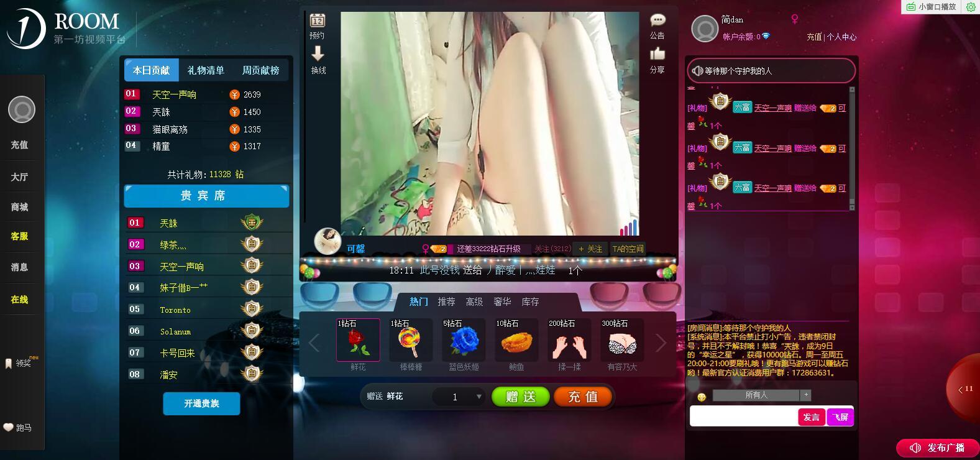Click the video volume bars indicator
Screen dimensions: 980x460
[629, 227]
